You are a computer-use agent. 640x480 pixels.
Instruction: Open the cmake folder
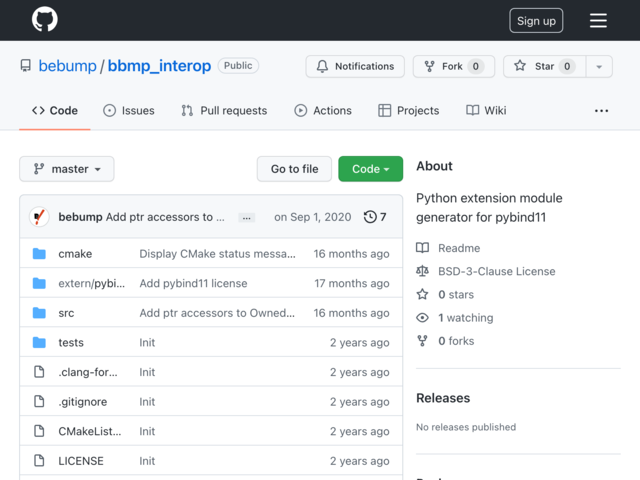(x=75, y=254)
